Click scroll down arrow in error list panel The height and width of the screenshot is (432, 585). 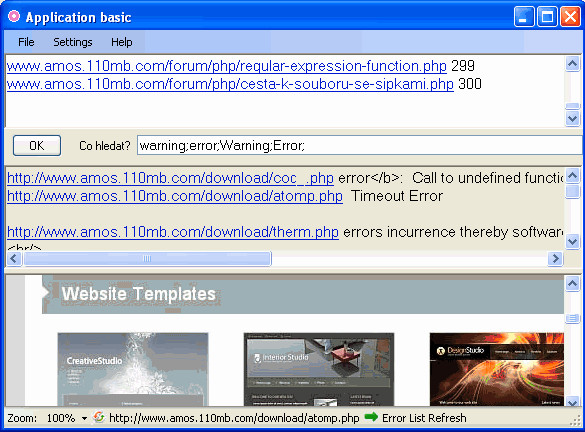pyautogui.click(x=572, y=241)
